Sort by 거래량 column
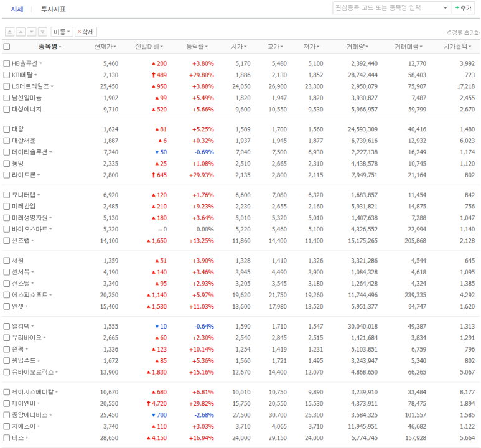Image resolution: width=481 pixels, height=448 pixels. [357, 47]
